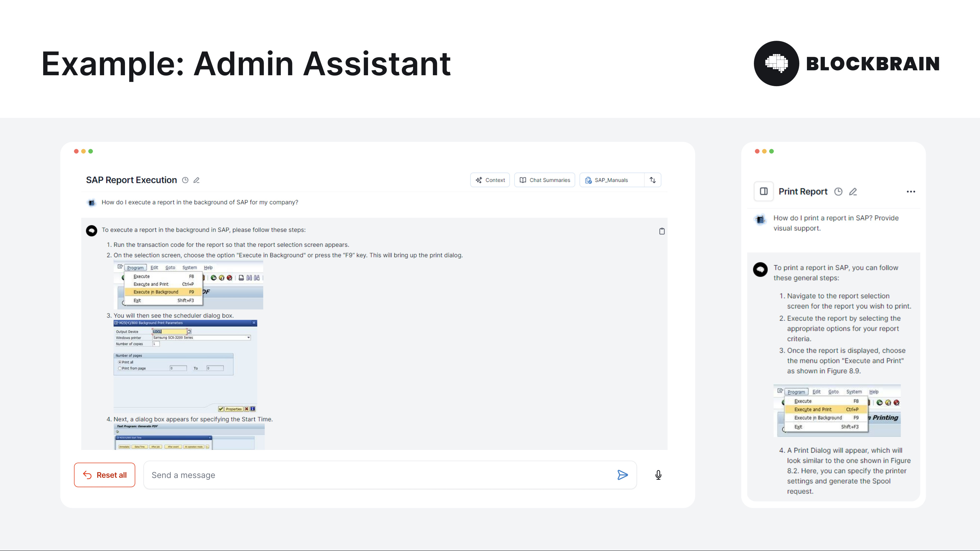The image size is (980, 551).
Task: Open the Context options
Action: (x=490, y=180)
